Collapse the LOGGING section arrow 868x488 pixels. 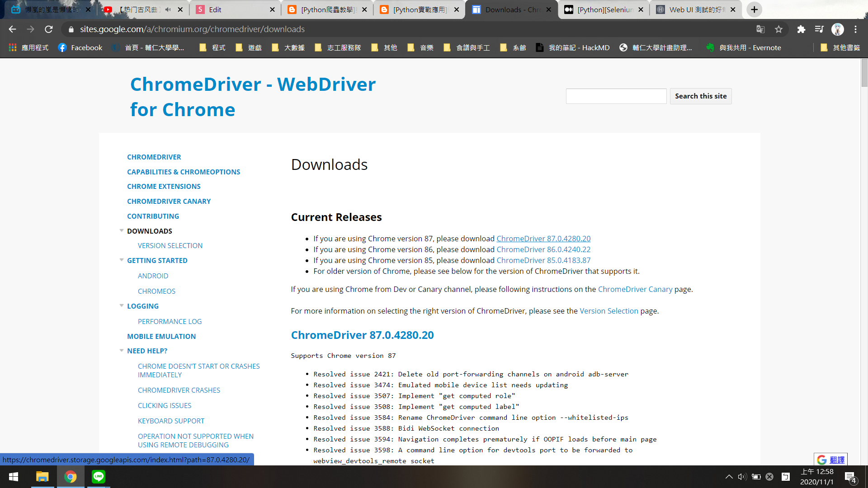coord(121,305)
